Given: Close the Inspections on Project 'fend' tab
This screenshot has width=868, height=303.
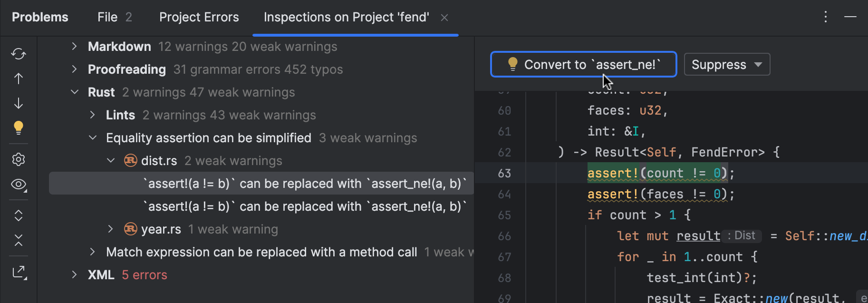Looking at the screenshot, I should 444,18.
